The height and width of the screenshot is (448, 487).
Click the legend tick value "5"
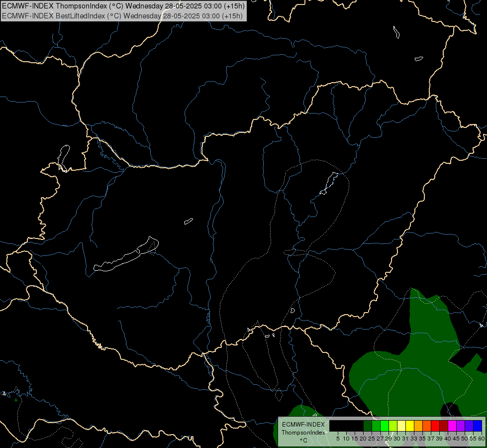[338, 439]
